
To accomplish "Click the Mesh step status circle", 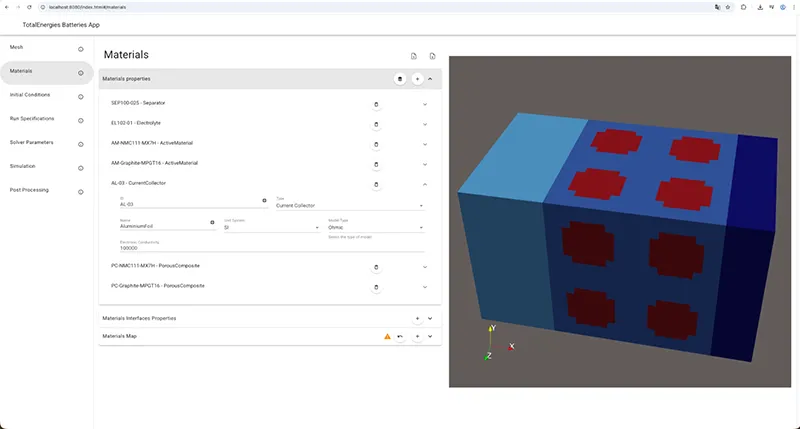I will click(x=81, y=49).
